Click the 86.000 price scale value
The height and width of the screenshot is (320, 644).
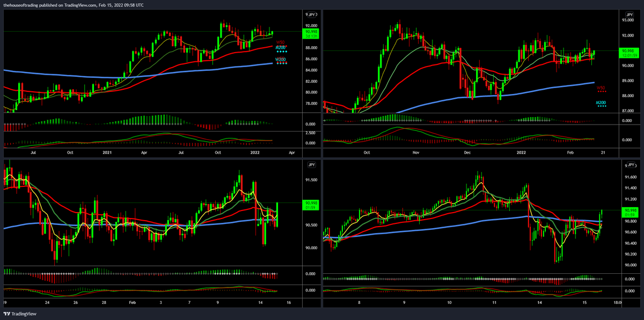[x=311, y=59]
